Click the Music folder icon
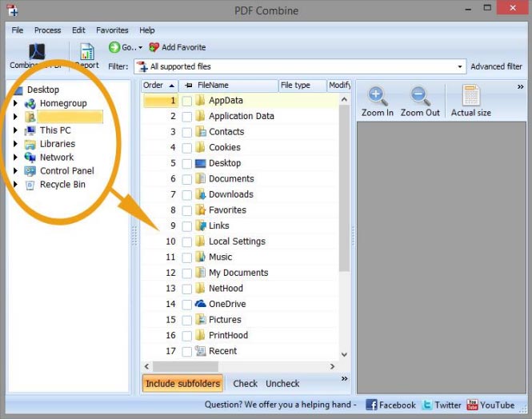 tap(201, 257)
